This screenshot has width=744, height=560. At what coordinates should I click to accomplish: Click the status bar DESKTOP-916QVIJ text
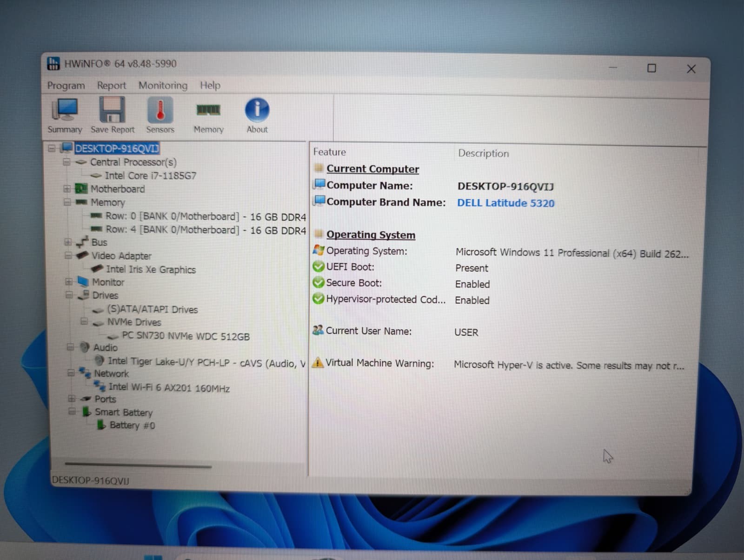[91, 480]
